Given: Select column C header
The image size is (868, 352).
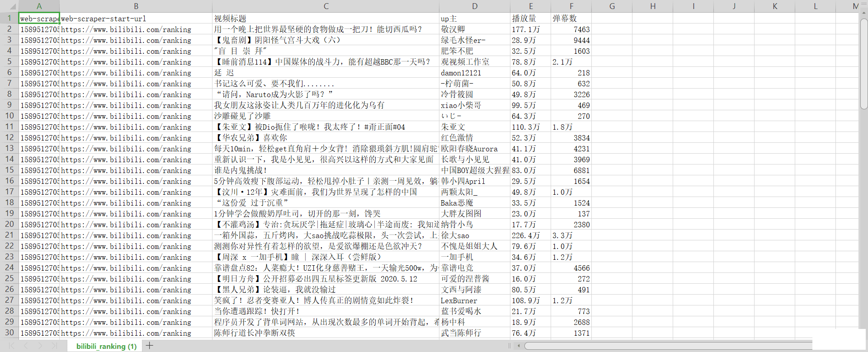Looking at the screenshot, I should (326, 6).
